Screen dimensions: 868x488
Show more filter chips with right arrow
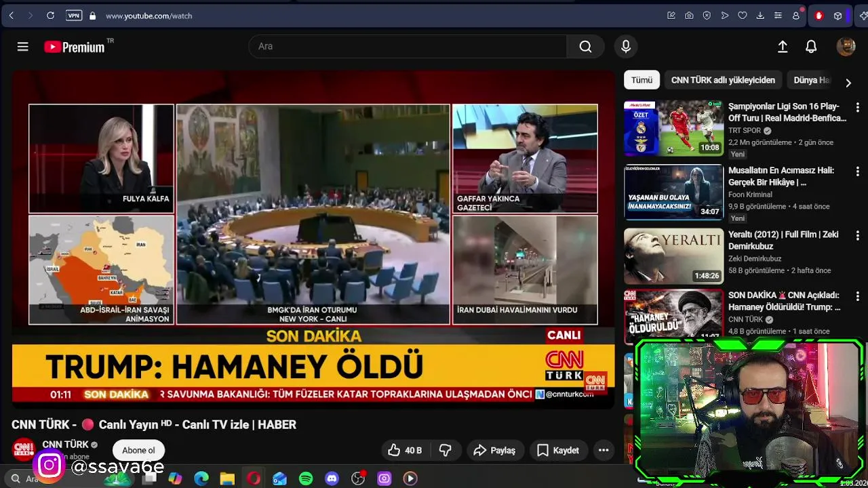point(848,82)
